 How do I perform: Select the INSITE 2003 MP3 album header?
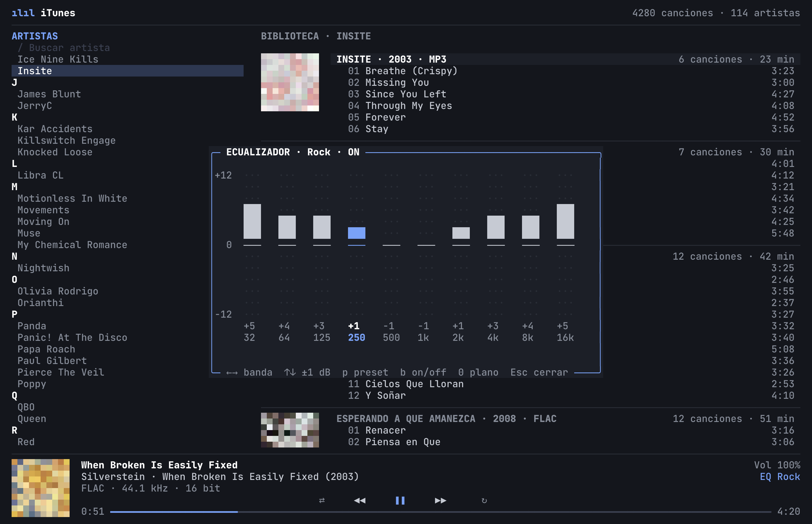[565, 59]
